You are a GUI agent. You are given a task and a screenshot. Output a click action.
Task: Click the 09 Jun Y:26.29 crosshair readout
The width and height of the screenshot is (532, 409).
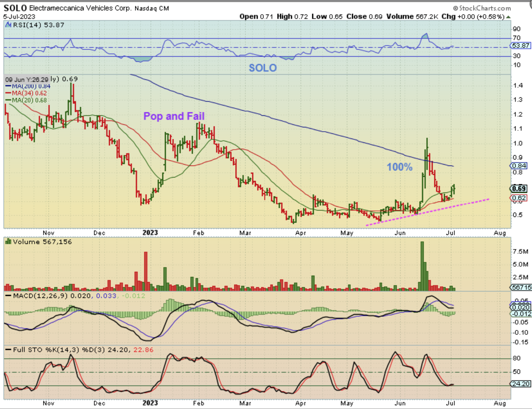pos(27,79)
